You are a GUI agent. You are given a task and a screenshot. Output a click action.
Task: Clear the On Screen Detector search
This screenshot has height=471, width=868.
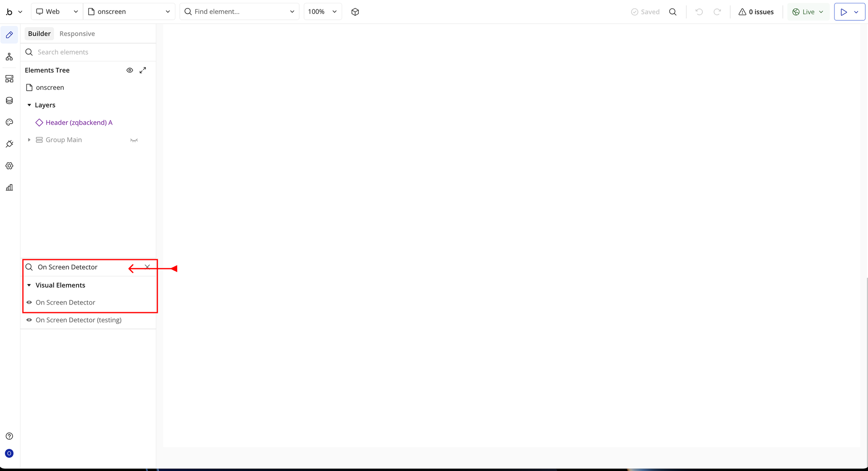click(147, 267)
